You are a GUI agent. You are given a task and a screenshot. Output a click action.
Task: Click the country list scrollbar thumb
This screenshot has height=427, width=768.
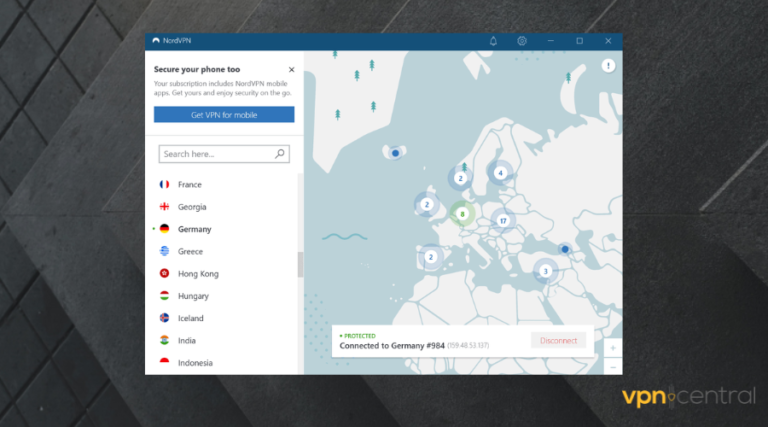coord(299,264)
